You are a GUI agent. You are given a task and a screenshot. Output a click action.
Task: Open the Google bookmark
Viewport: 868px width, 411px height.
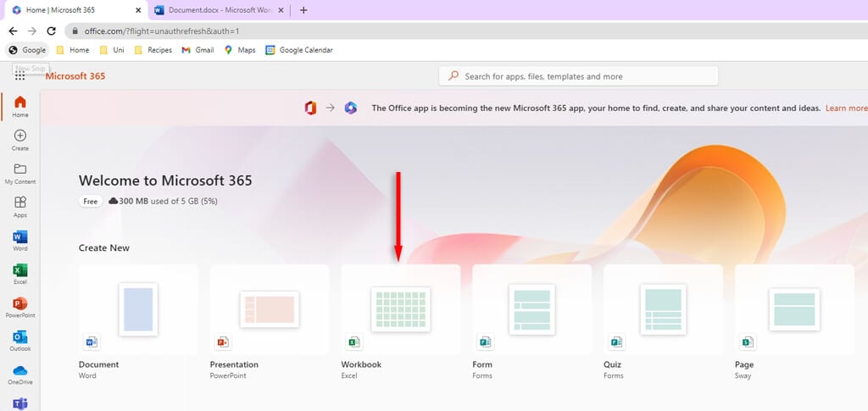[27, 50]
